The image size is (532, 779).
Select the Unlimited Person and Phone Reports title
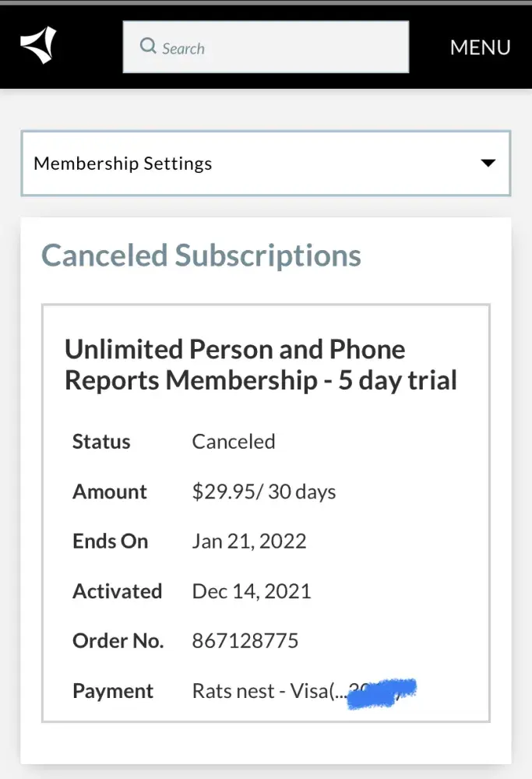pyautogui.click(x=260, y=365)
